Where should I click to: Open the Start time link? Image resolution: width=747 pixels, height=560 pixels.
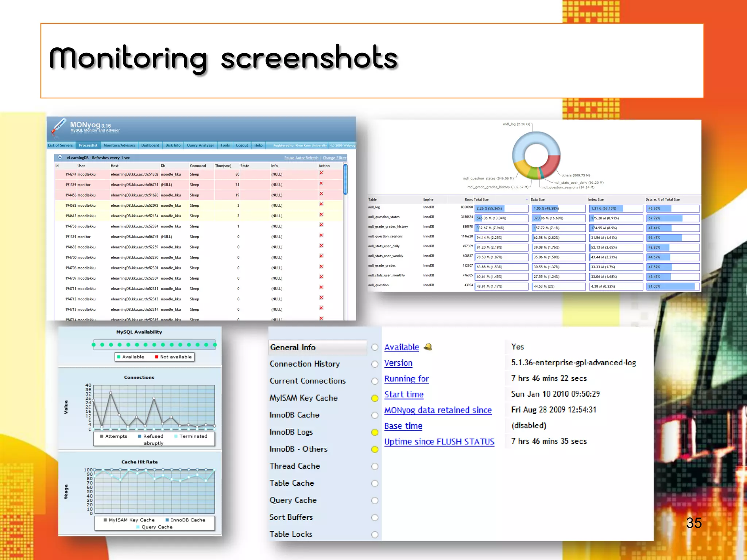pyautogui.click(x=404, y=394)
